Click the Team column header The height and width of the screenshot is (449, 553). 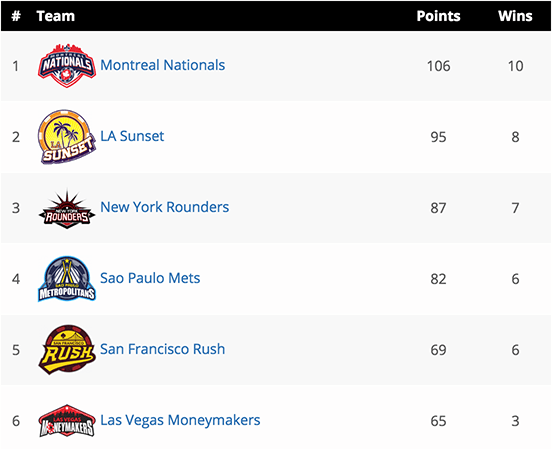coord(56,16)
